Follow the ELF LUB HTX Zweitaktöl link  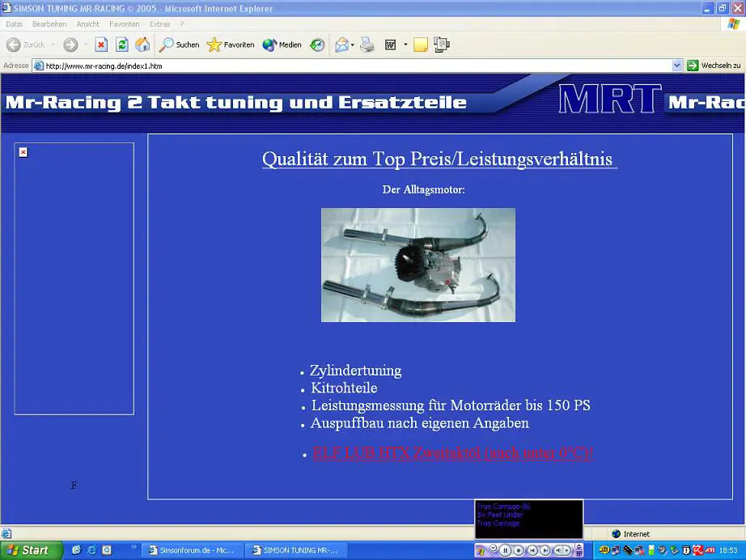coord(453,453)
